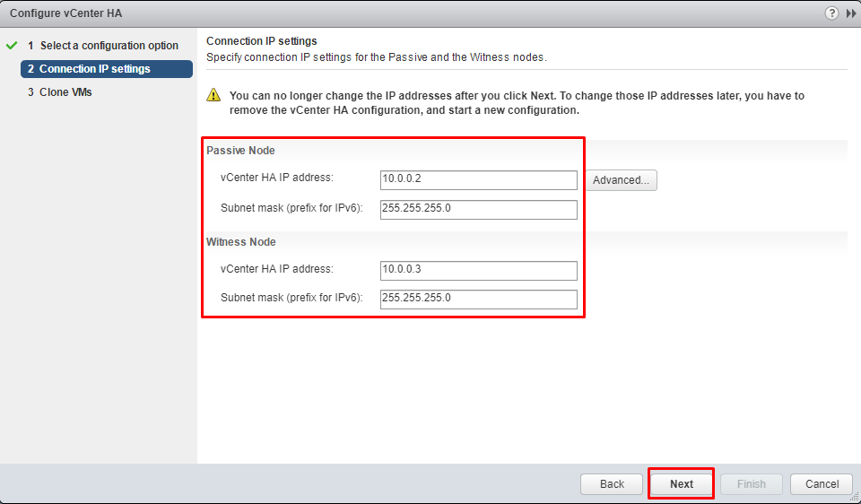Open the Advanced... settings button
861x504 pixels.
621,180
